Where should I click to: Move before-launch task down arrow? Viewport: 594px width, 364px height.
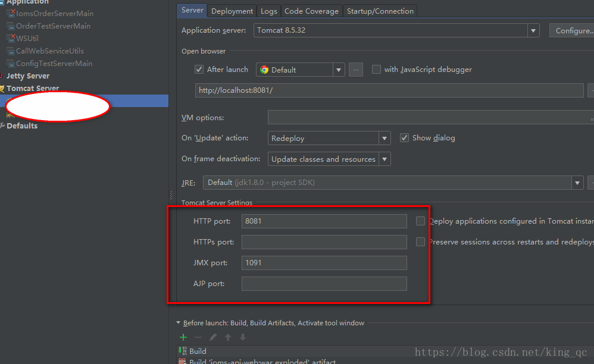(x=243, y=337)
